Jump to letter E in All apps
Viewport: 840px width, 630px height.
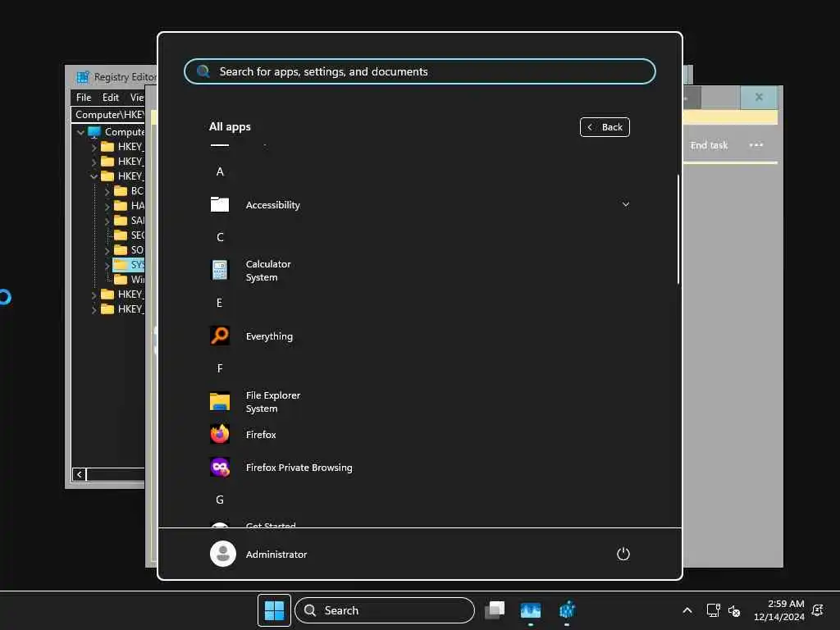(x=220, y=303)
